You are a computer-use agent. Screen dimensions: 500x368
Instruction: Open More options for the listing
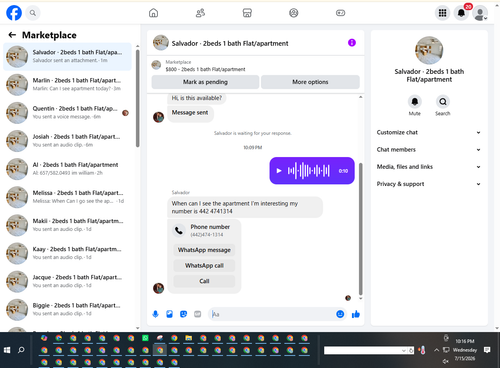pos(310,82)
